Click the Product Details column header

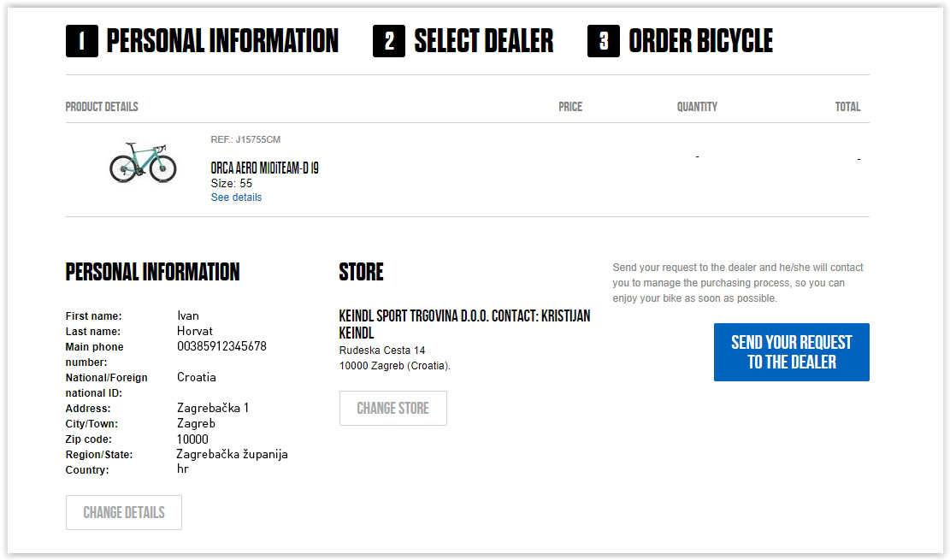pyautogui.click(x=102, y=107)
